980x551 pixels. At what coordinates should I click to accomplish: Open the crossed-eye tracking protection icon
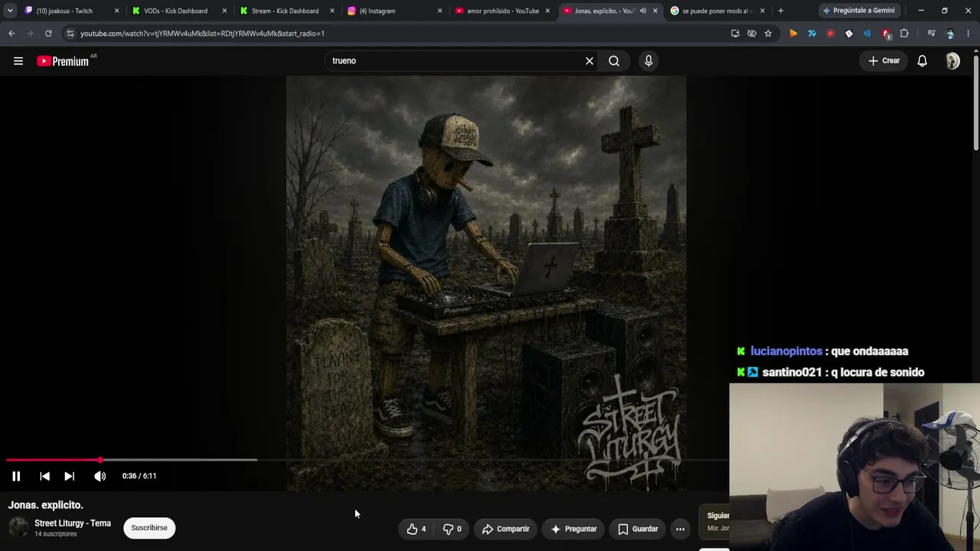[752, 34]
